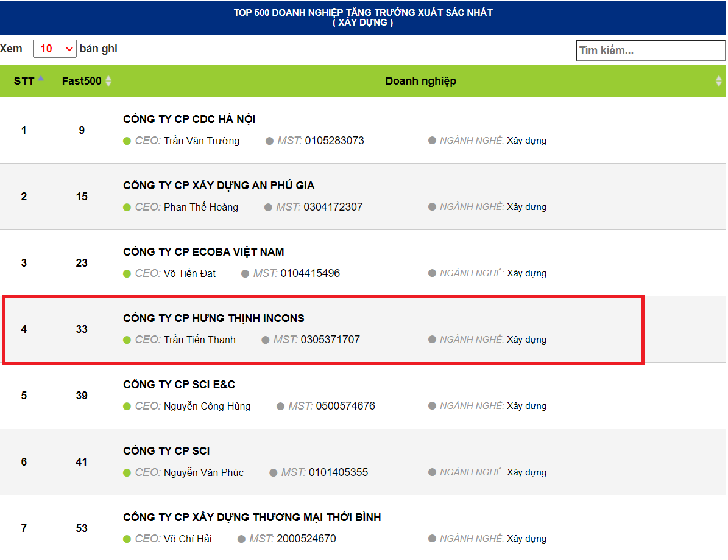
Task: Click Fast500 rank 39 cell
Action: [82, 396]
